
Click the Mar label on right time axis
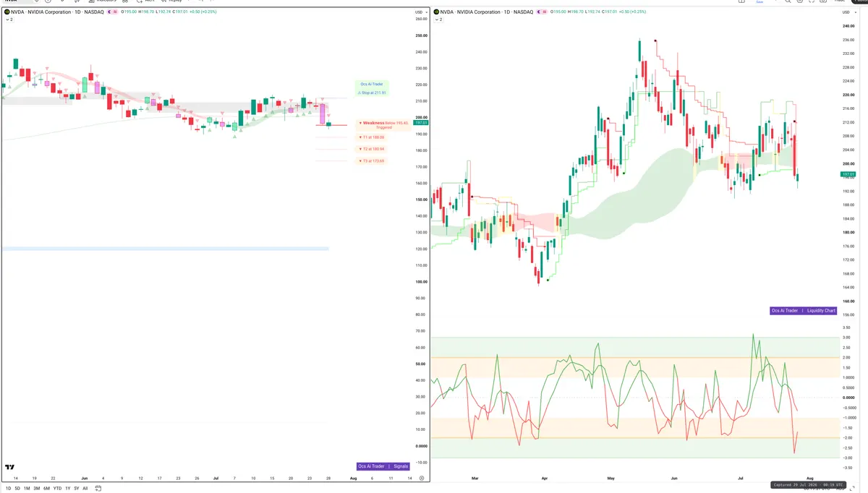pos(475,479)
